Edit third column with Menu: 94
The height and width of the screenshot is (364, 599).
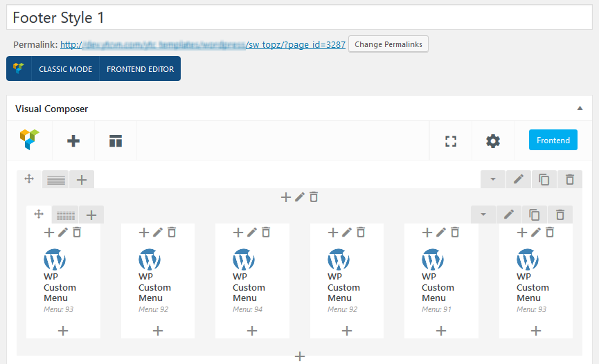(252, 233)
